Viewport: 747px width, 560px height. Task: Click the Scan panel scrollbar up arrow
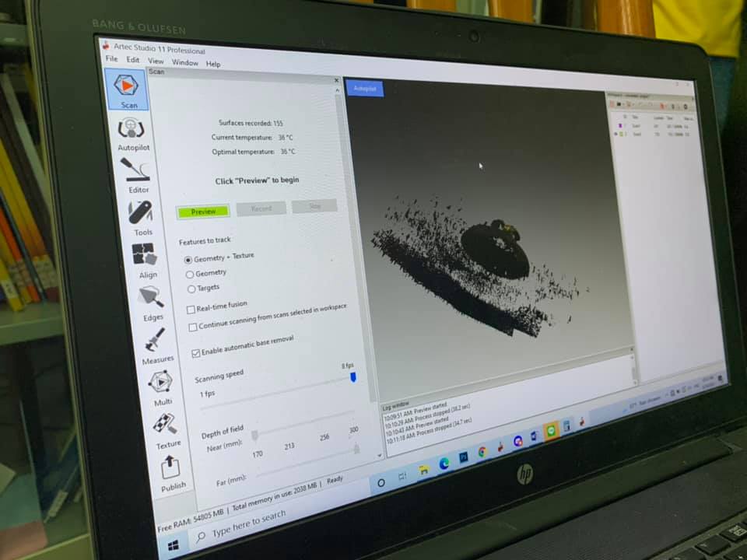pyautogui.click(x=337, y=90)
